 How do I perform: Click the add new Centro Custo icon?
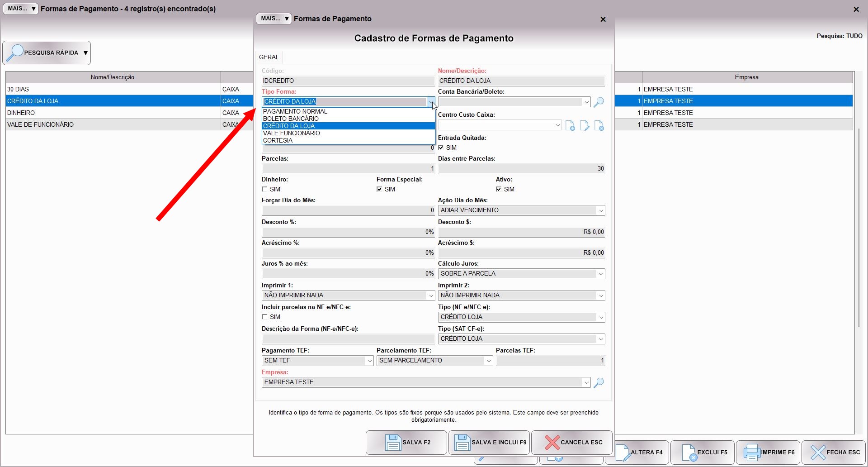click(570, 126)
